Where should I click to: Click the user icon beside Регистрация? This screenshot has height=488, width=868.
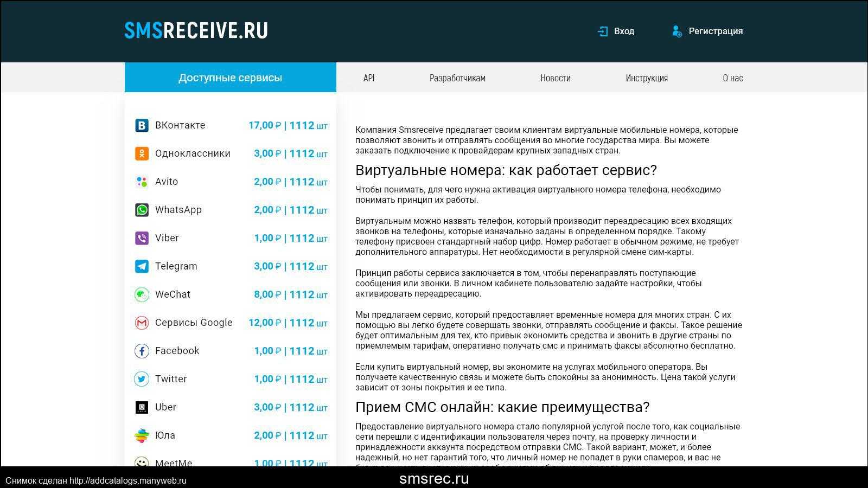(x=676, y=31)
